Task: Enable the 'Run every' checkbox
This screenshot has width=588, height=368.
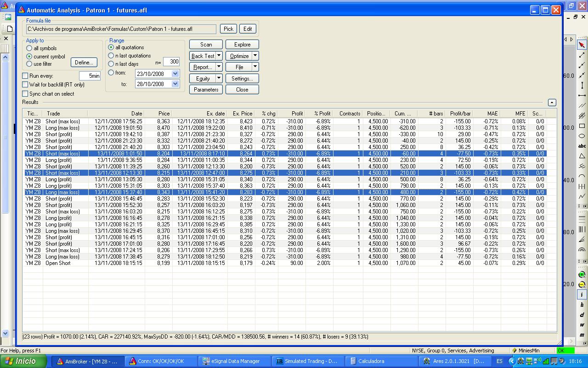Action: (25, 76)
